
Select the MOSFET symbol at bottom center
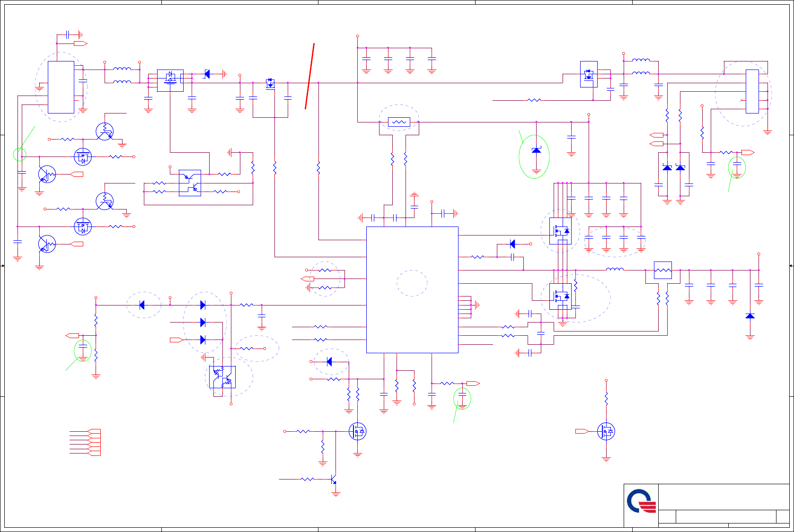[358, 431]
